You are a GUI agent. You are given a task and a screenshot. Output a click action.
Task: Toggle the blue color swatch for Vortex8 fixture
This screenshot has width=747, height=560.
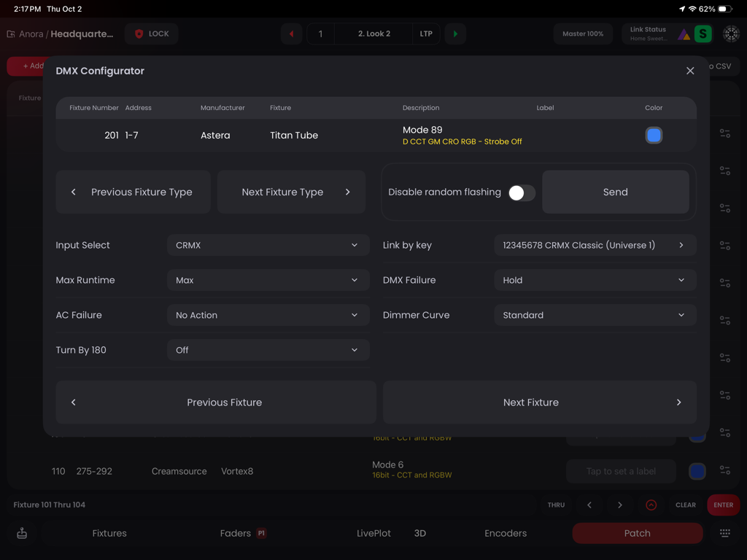[697, 471]
